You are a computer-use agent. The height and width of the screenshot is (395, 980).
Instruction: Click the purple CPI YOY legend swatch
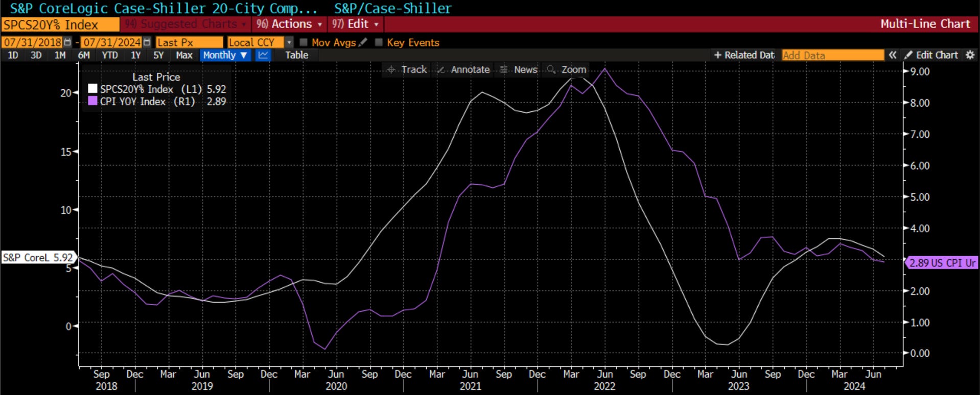tap(92, 101)
